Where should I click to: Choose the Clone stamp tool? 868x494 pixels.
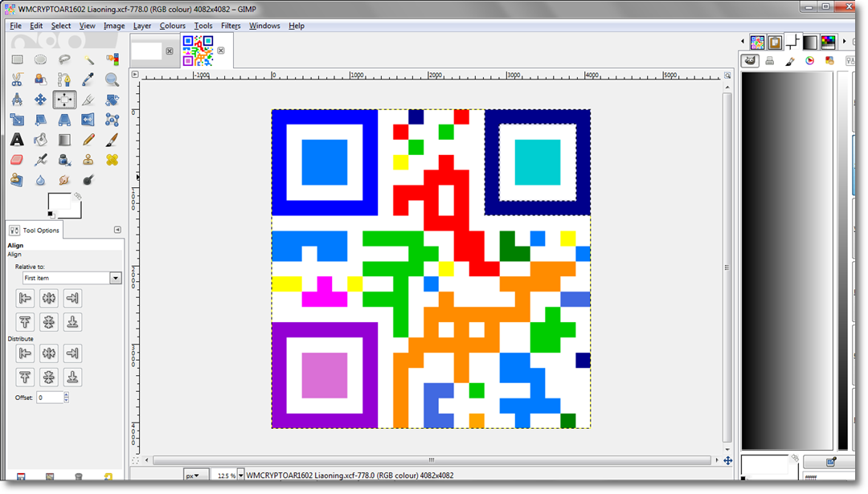click(x=88, y=160)
